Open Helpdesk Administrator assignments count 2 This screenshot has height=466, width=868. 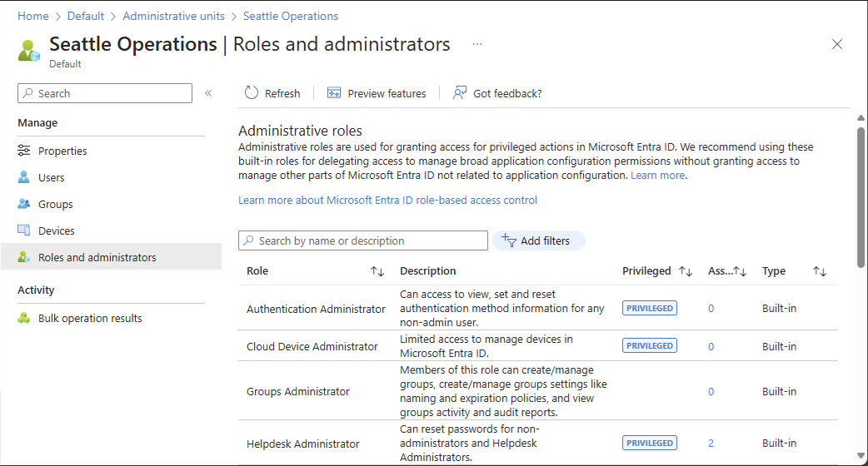click(711, 444)
